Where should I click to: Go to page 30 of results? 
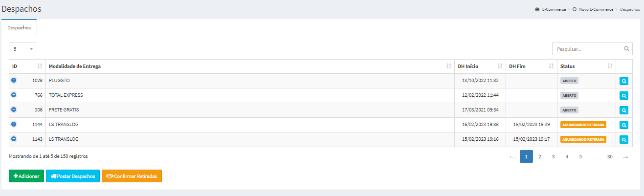pyautogui.click(x=610, y=157)
